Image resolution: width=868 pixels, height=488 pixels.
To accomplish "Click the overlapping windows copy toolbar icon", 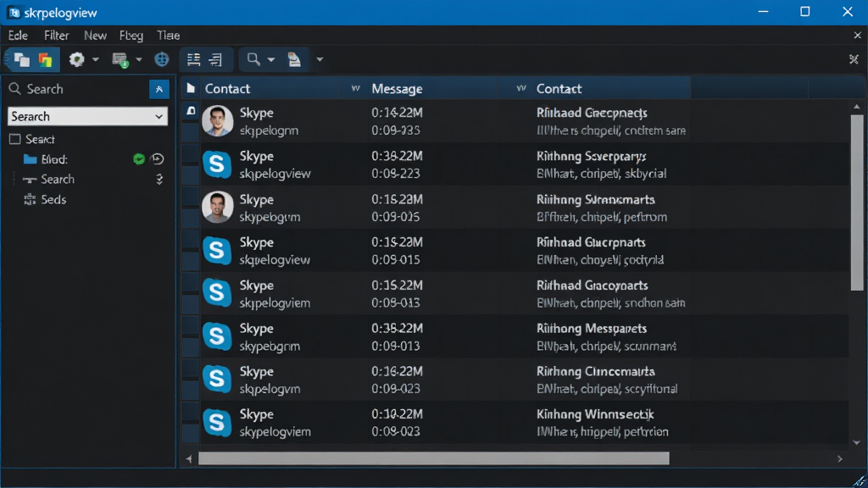I will click(21, 60).
